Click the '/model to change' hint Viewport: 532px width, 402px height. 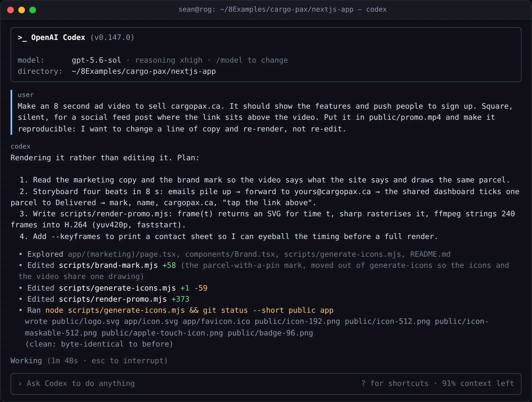click(x=252, y=60)
